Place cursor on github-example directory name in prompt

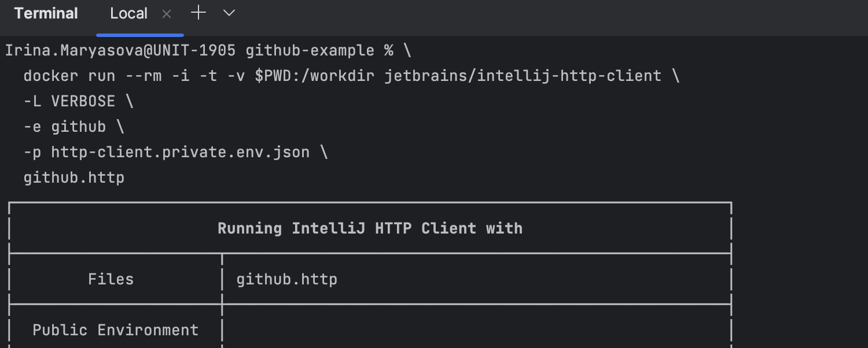tap(310, 51)
